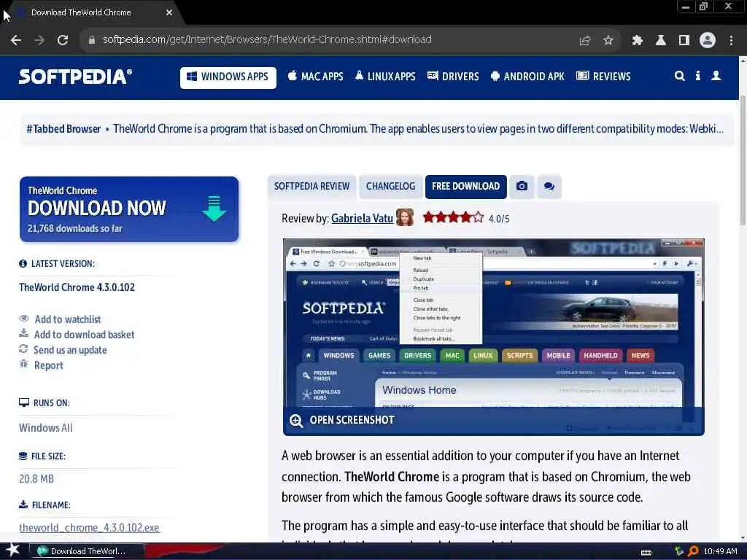Open the Chrome profile avatar
Image resolution: width=747 pixels, height=560 pixels.
[708, 41]
